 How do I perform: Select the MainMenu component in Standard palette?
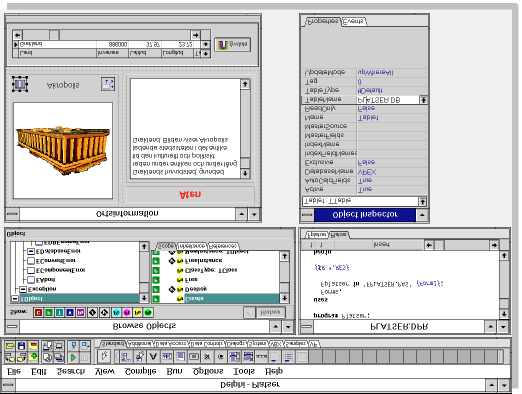[x=126, y=357]
